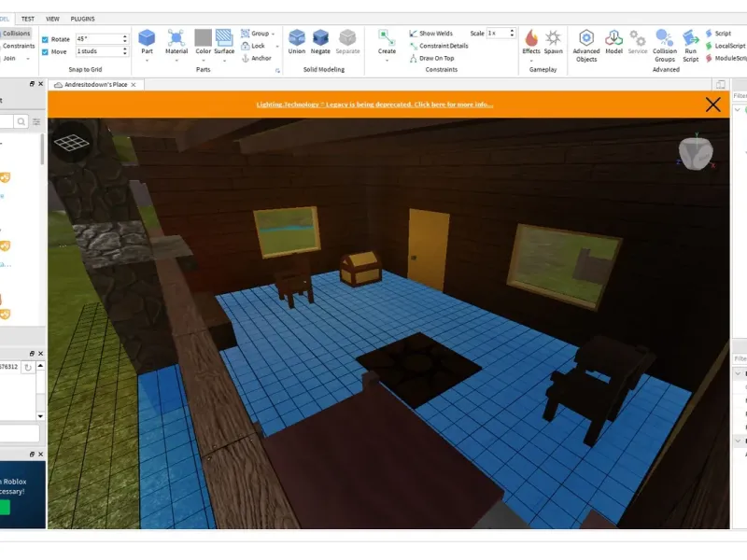The width and height of the screenshot is (747, 560).
Task: Anchor the selected part
Action: point(257,58)
